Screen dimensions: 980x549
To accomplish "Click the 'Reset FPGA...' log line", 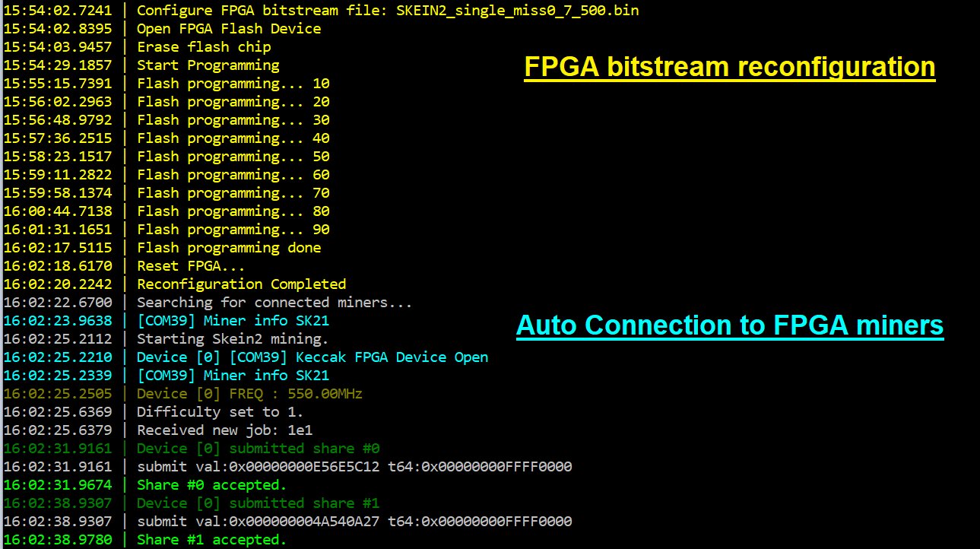I will point(125,266).
